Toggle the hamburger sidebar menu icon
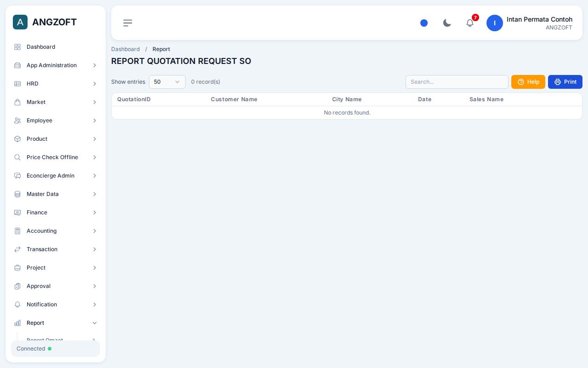This screenshot has width=588, height=368. [x=128, y=23]
